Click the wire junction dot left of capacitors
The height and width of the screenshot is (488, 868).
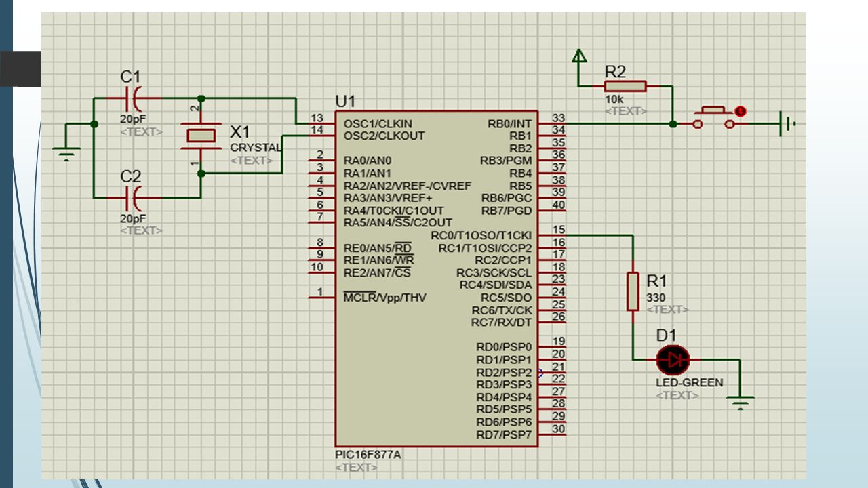click(x=94, y=124)
